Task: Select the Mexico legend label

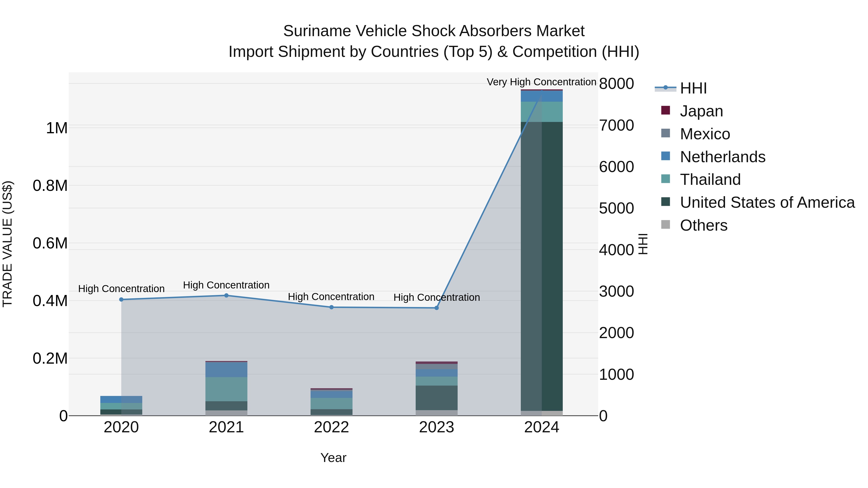Action: pos(705,134)
